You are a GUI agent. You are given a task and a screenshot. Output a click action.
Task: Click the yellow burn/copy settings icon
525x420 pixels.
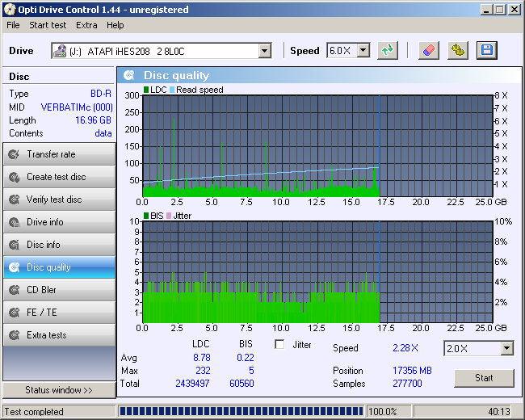click(458, 51)
